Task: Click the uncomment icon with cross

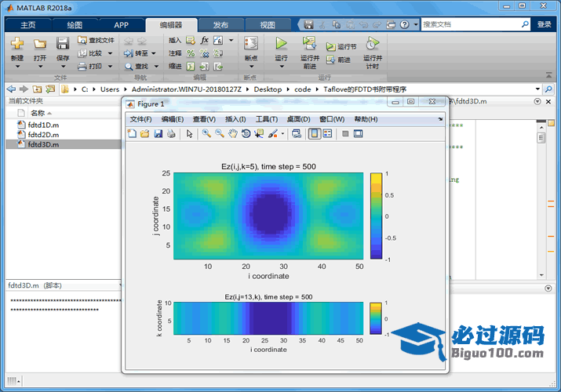Action: (x=204, y=53)
